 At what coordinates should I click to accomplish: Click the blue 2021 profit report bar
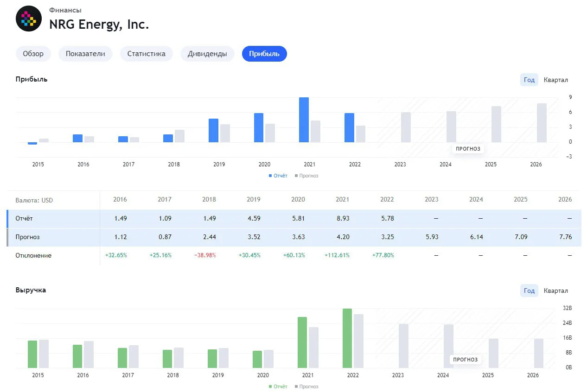tap(304, 120)
